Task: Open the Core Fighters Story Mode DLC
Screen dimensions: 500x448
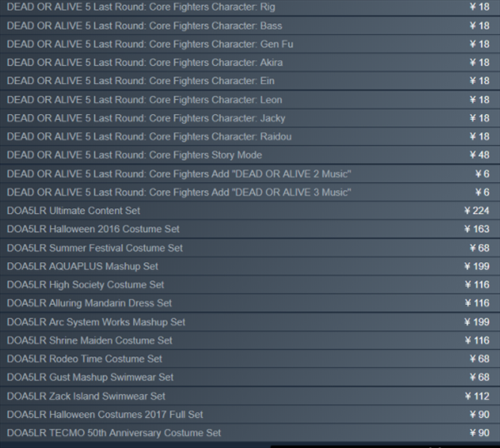Action: pyautogui.click(x=250, y=155)
